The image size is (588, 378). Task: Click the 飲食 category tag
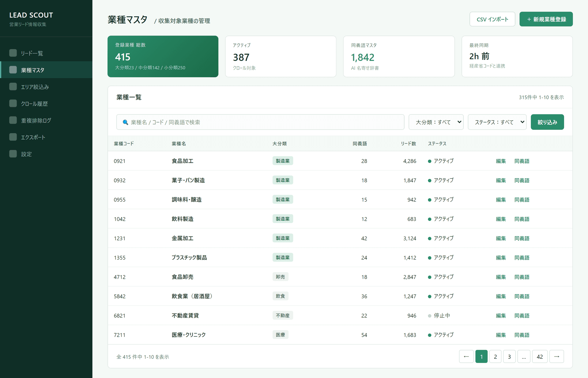point(280,296)
